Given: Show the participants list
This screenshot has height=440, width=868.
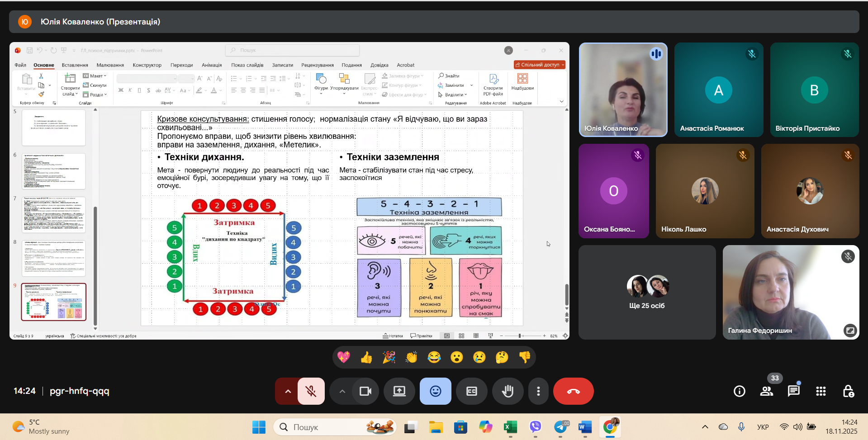Looking at the screenshot, I should 767,391.
